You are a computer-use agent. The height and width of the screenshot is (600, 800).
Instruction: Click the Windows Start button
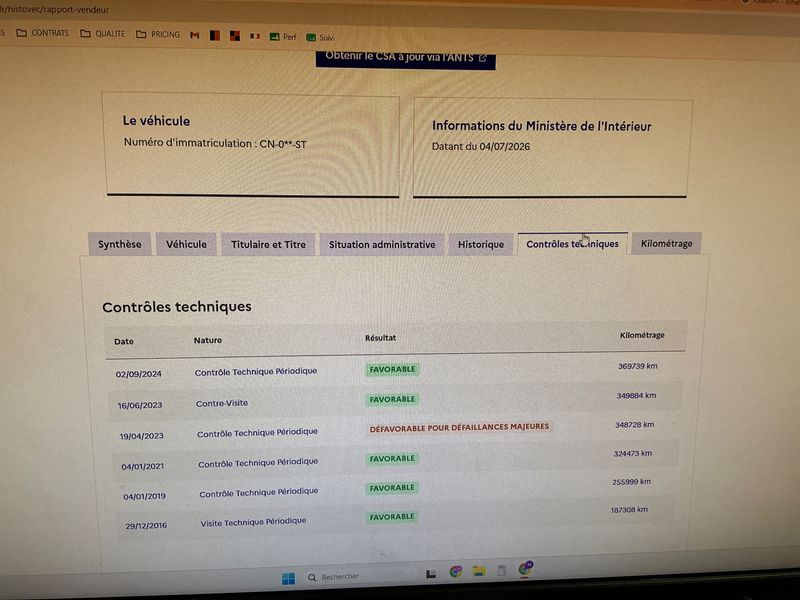pos(288,579)
